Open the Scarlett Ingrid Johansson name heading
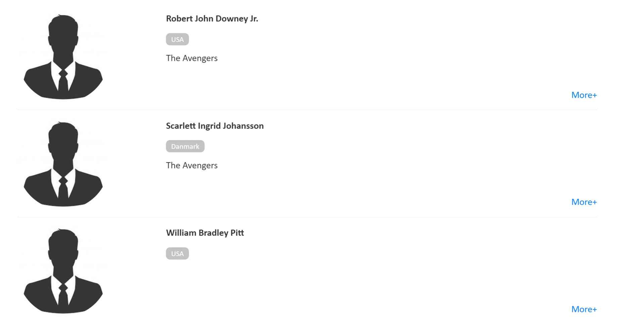This screenshot has width=644, height=320. 215,126
